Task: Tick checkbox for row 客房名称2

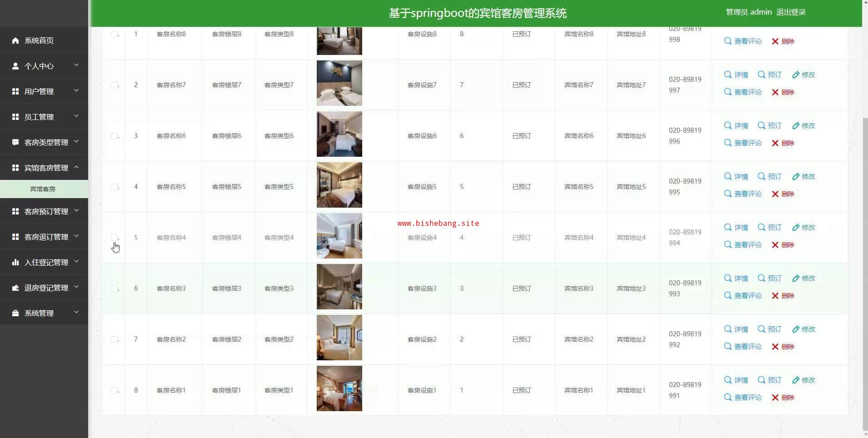Action: pos(115,339)
